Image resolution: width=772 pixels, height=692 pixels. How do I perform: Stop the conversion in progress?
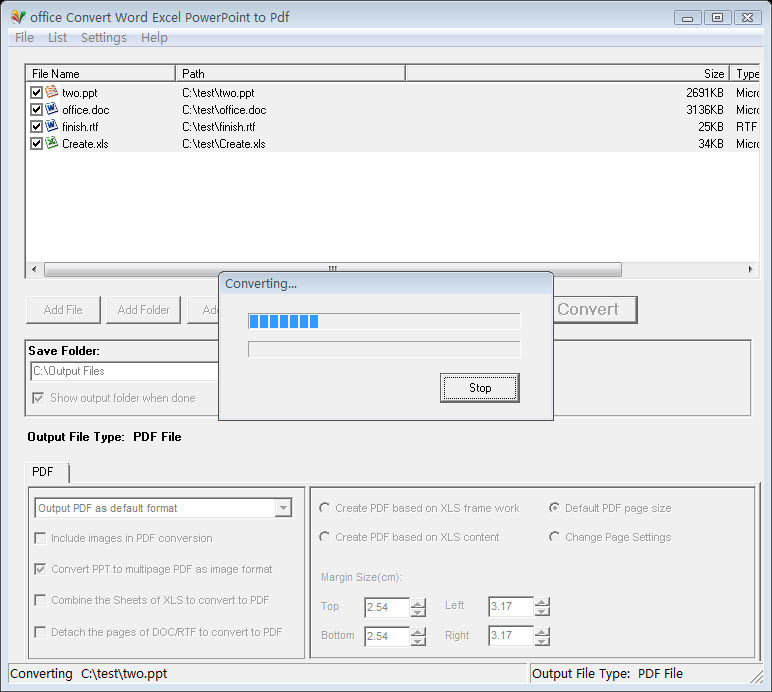pyautogui.click(x=480, y=388)
